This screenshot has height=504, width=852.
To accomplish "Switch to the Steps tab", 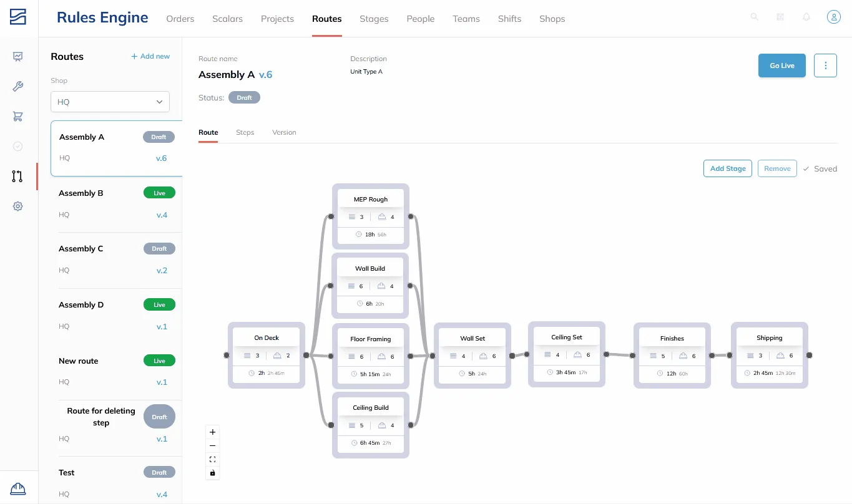I will (x=245, y=132).
